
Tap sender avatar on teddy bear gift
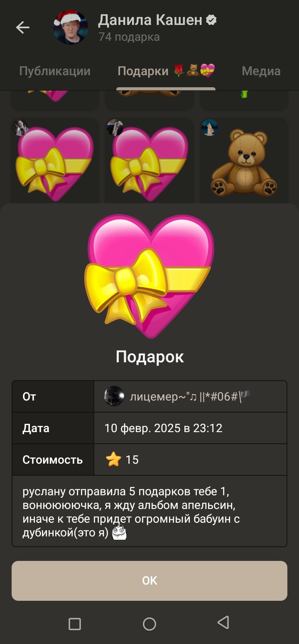click(x=210, y=128)
